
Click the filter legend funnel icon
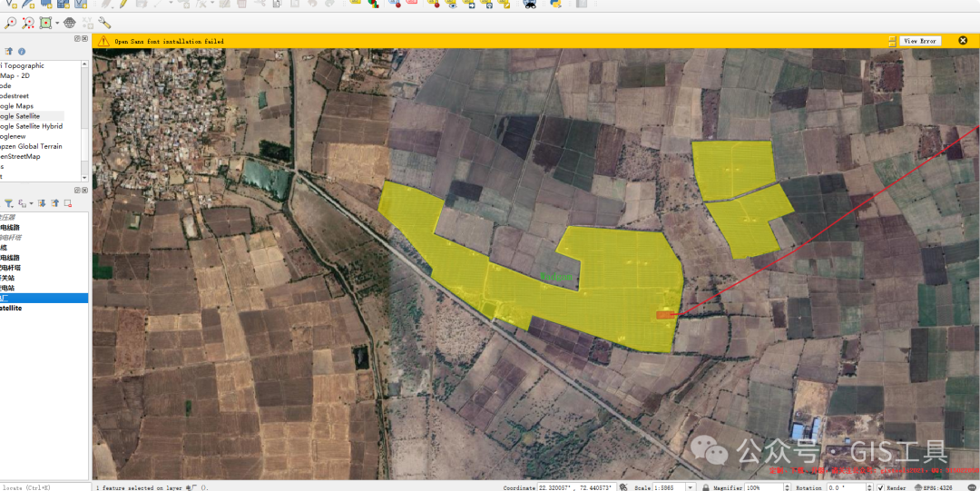click(9, 203)
